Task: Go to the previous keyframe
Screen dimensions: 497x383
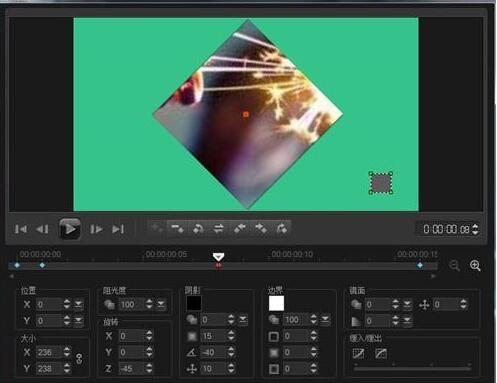Action: 240,229
